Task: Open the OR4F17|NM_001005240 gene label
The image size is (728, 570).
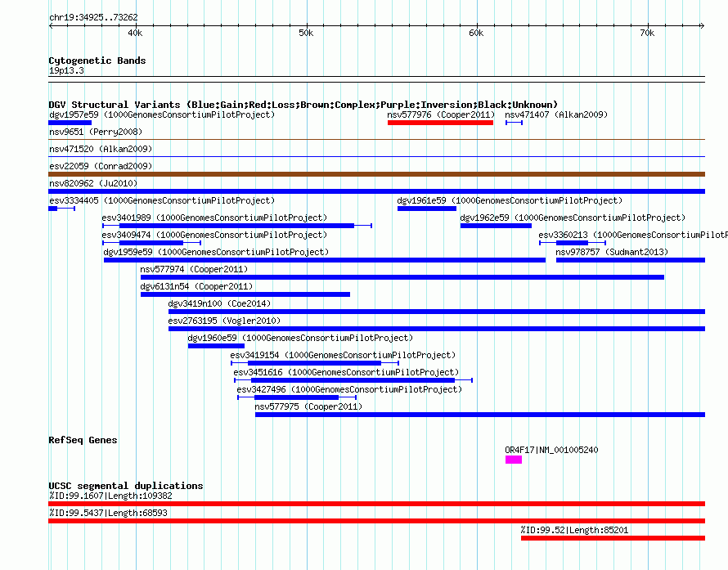Action: click(551, 450)
